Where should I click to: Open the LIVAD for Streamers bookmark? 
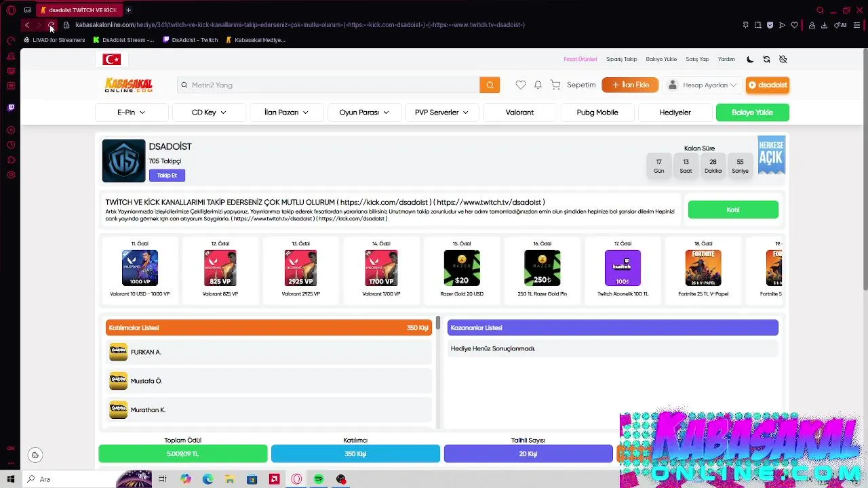tap(54, 40)
